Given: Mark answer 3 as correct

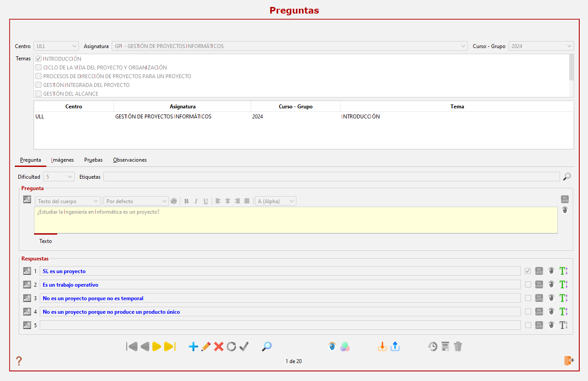Looking at the screenshot, I should 528,298.
